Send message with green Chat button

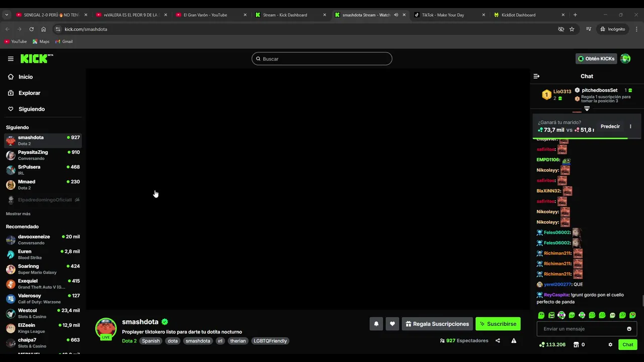[628, 344]
